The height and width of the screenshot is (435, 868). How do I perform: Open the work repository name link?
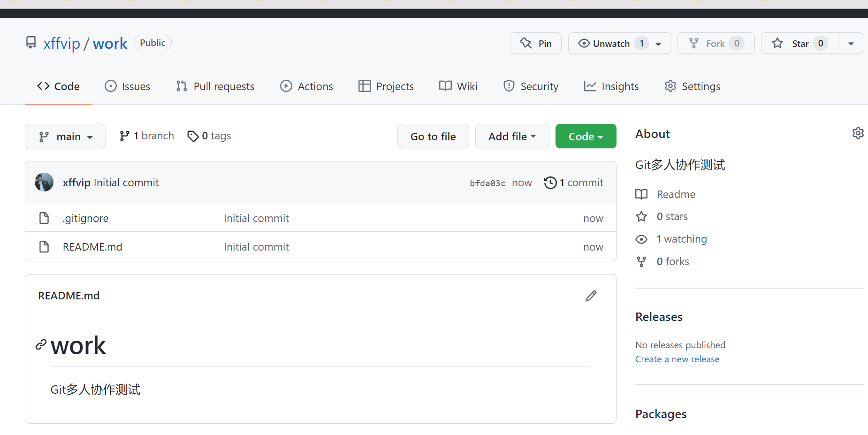pyautogui.click(x=110, y=43)
